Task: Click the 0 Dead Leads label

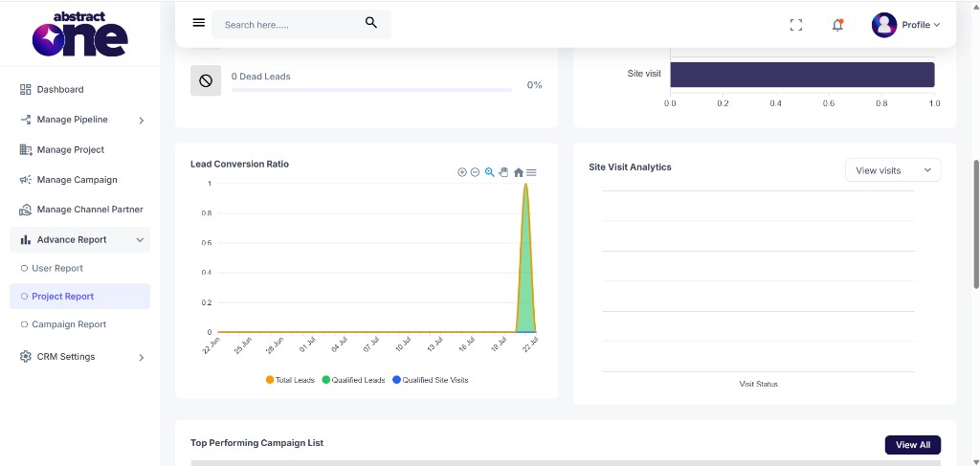Action: (260, 77)
